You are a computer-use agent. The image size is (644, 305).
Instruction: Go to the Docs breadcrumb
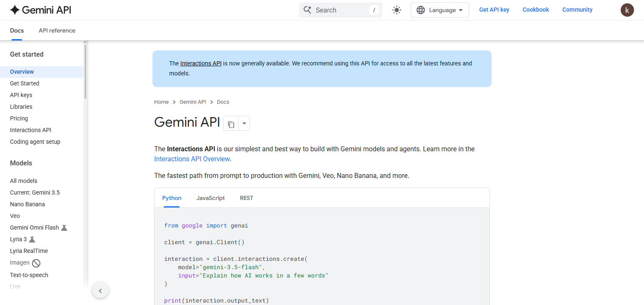point(223,102)
